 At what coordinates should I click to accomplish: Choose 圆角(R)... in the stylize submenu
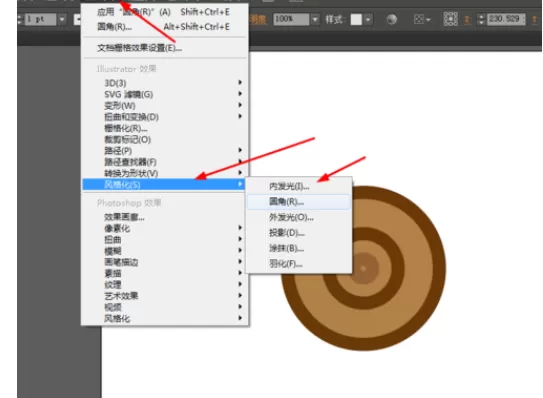[299, 202]
